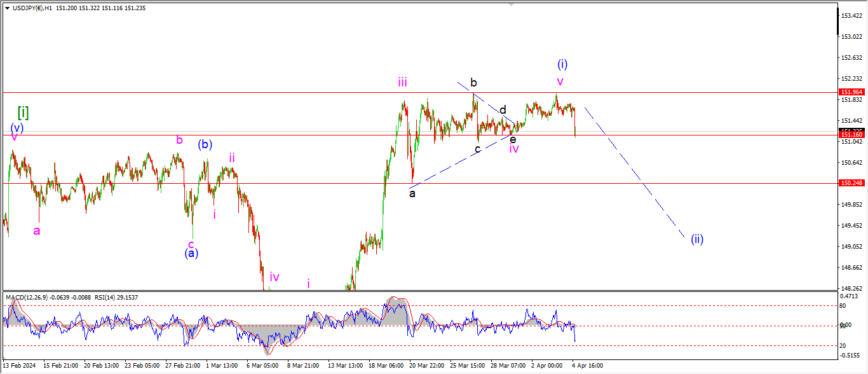Select the magenta iii wave label
The height and width of the screenshot is (374, 868).
point(403,82)
